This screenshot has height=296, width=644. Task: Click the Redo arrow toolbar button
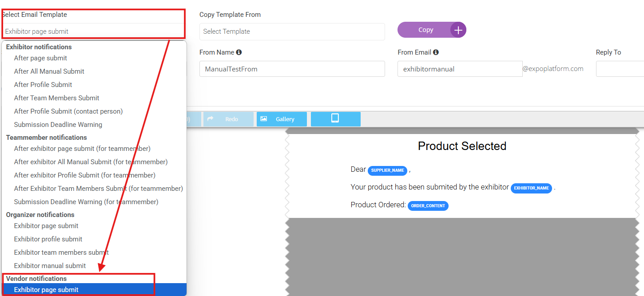point(228,119)
